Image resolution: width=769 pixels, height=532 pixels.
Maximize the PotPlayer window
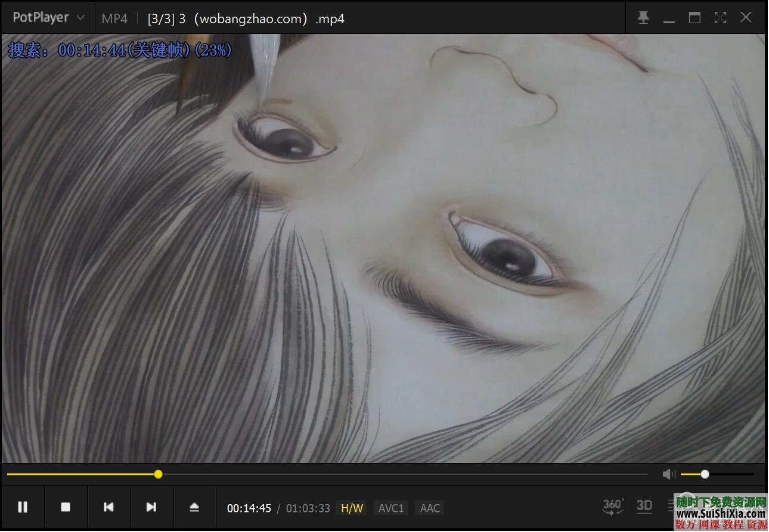[x=694, y=18]
